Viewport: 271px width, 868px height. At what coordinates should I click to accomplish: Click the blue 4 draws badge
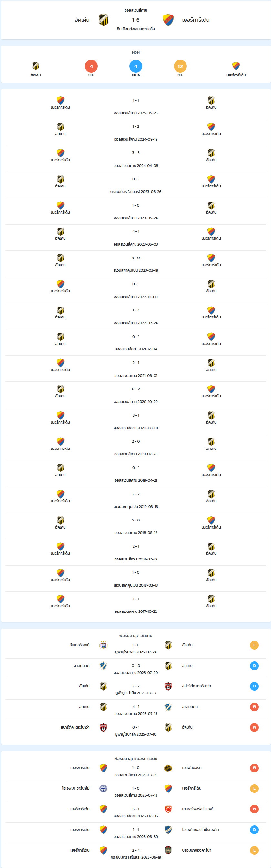click(x=136, y=66)
